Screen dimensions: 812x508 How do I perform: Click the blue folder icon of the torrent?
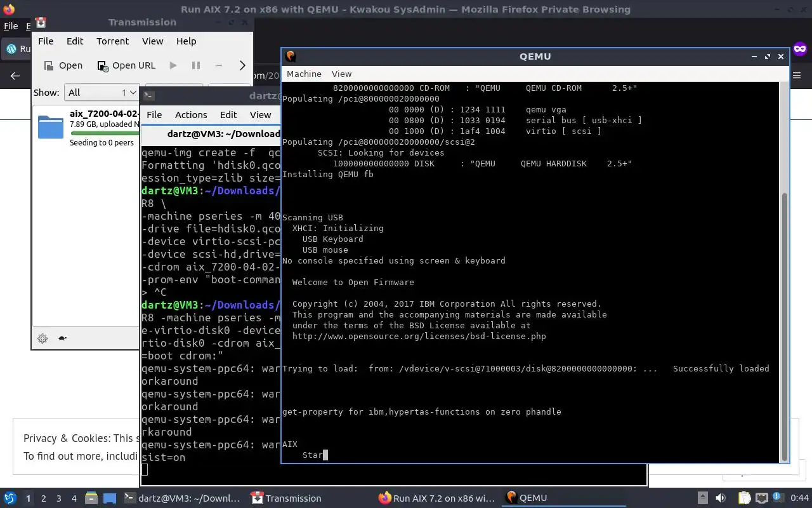point(51,127)
